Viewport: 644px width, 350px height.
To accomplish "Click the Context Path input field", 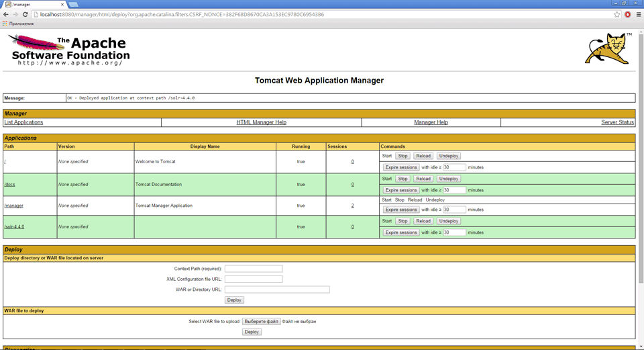I will (254, 269).
